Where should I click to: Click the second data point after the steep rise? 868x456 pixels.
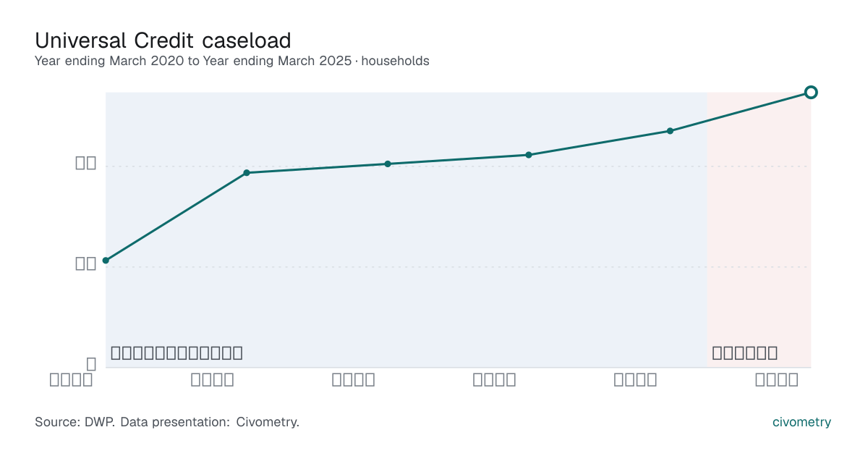[x=247, y=172]
